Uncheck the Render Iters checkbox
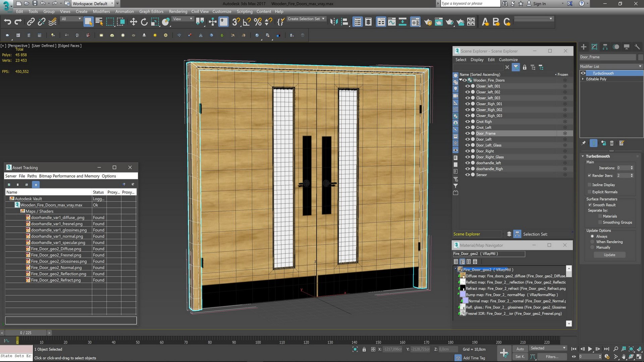The image size is (644, 362). click(x=589, y=176)
